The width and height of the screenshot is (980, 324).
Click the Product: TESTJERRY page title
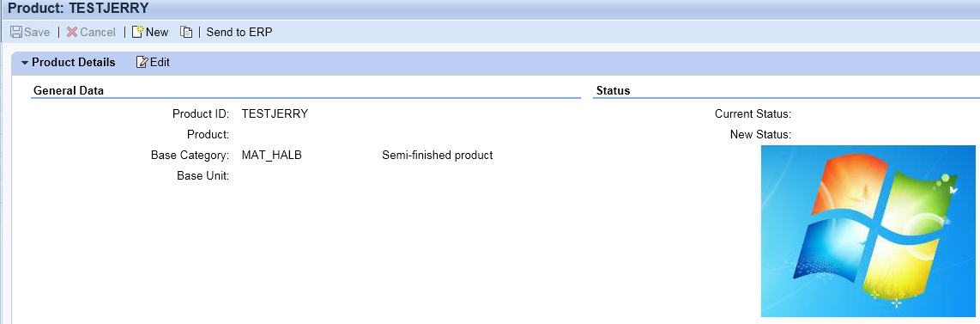point(78,9)
